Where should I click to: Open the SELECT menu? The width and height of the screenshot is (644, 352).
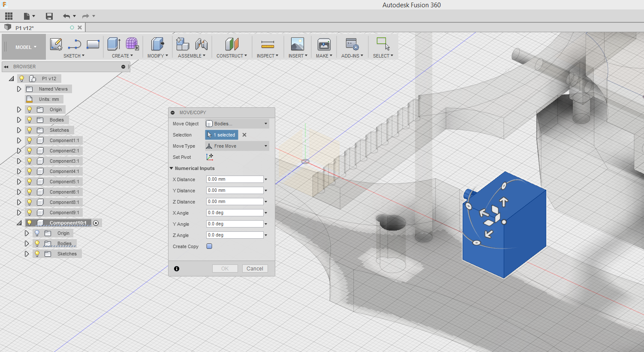click(383, 56)
